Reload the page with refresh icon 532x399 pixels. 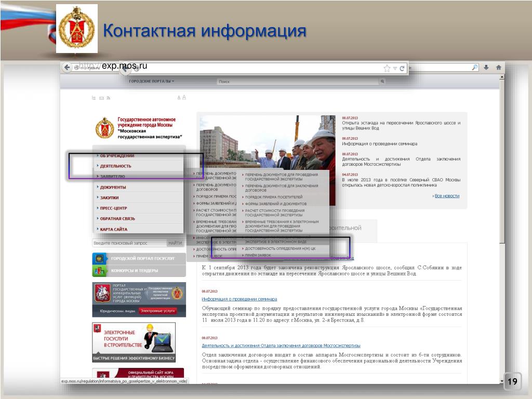point(402,69)
